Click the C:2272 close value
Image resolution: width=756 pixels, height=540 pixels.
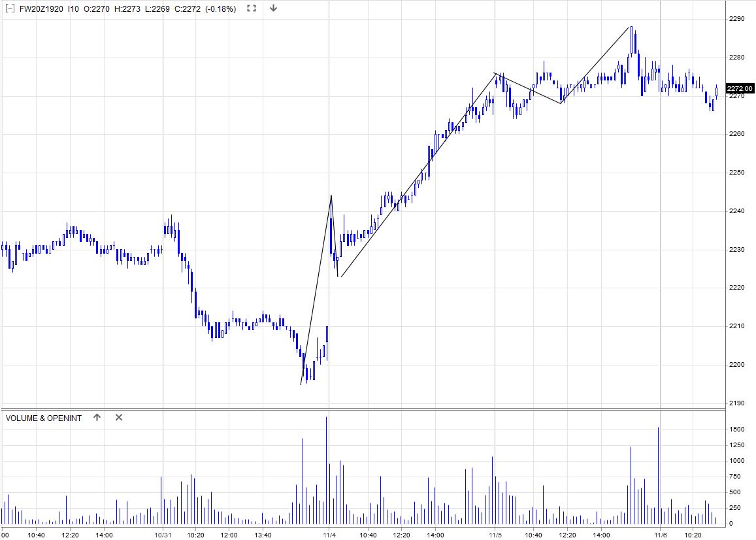pos(187,8)
